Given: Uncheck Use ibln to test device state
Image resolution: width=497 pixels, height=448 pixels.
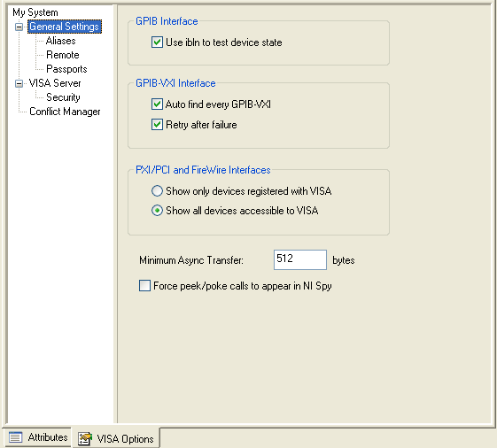Looking at the screenshot, I should click(x=157, y=42).
